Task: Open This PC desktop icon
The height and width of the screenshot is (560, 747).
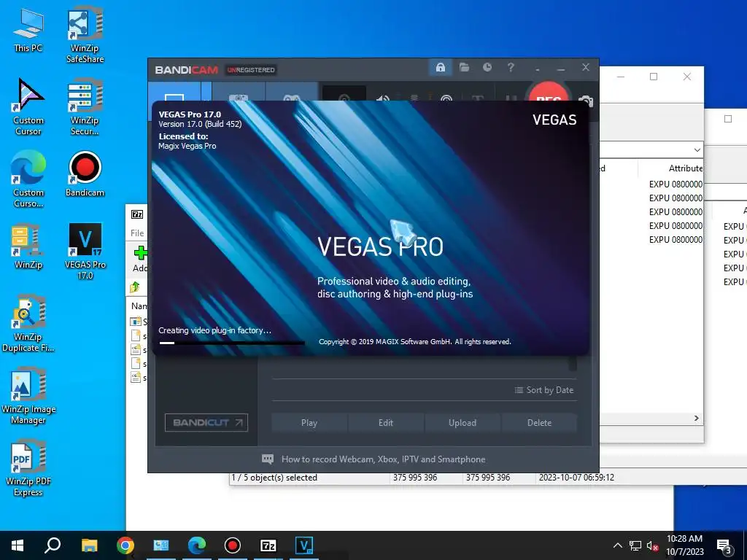Action: 28,31
